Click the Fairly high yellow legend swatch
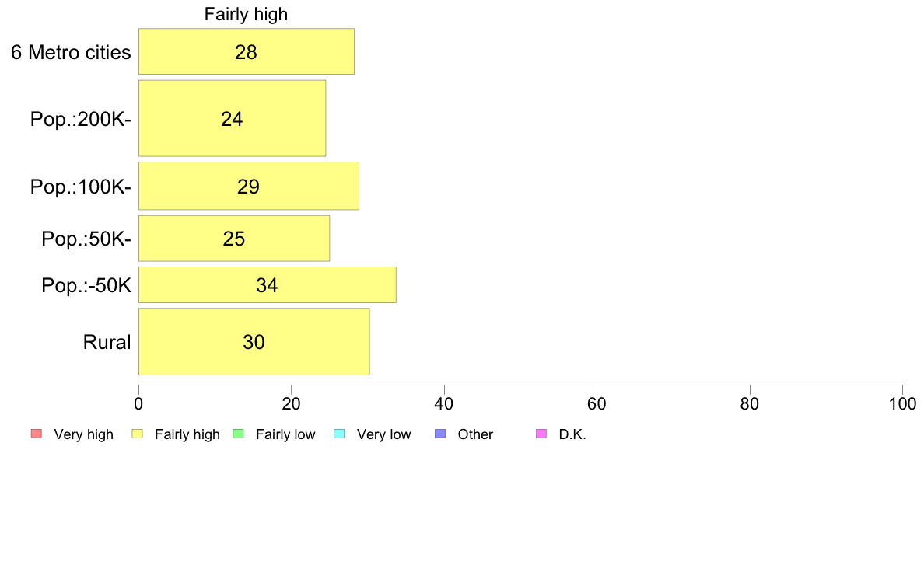This screenshot has width=924, height=572. [x=138, y=434]
